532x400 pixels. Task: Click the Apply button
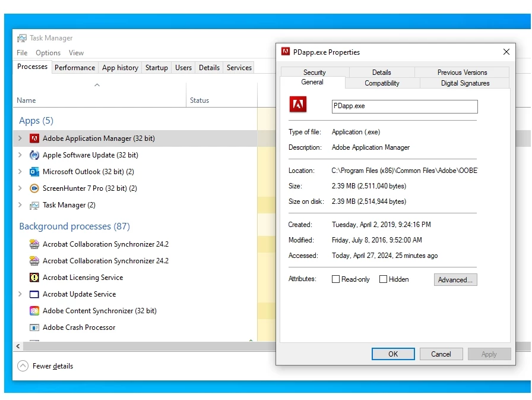(489, 354)
